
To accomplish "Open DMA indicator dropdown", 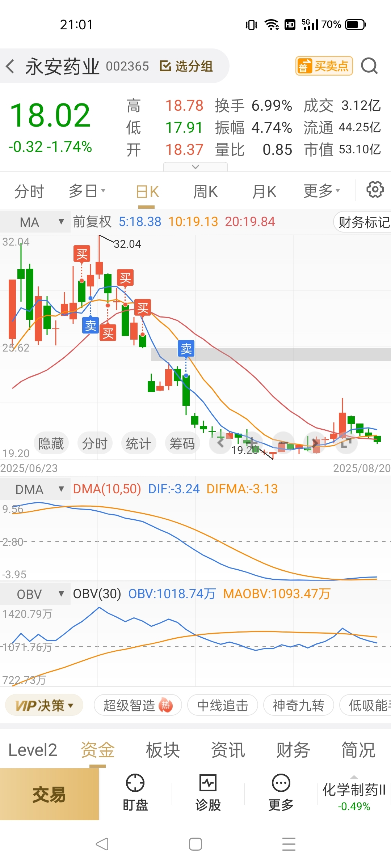I will click(x=35, y=489).
